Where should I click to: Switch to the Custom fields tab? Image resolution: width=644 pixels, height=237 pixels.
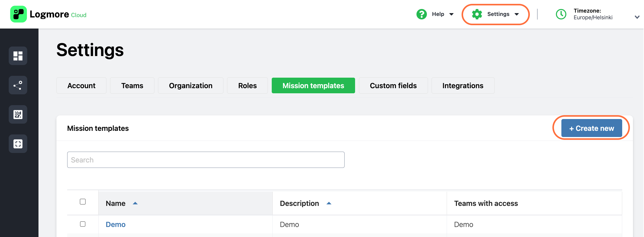[x=393, y=85]
